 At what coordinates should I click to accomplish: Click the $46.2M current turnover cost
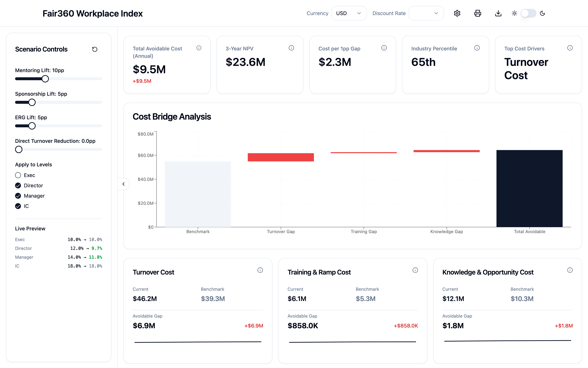pos(145,299)
